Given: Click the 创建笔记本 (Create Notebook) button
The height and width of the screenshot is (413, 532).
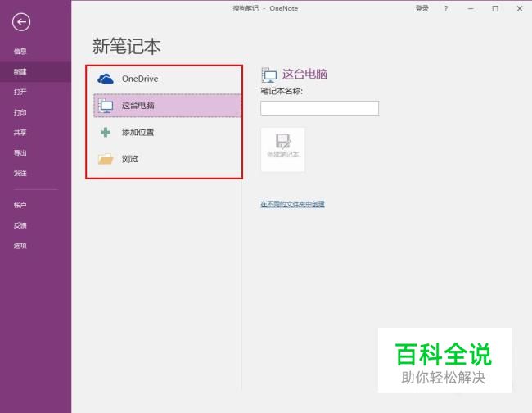Looking at the screenshot, I should pos(282,149).
